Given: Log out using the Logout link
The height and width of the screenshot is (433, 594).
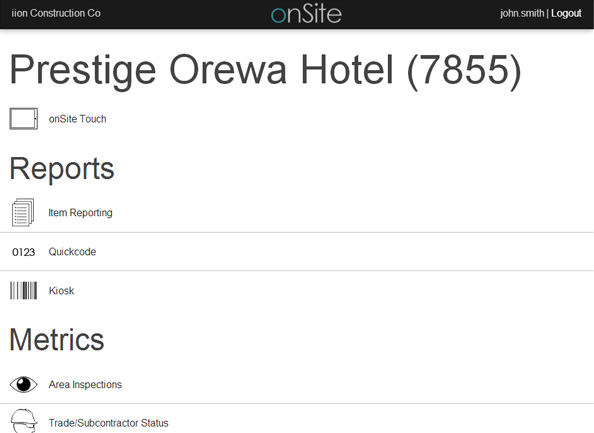Looking at the screenshot, I should [x=566, y=13].
